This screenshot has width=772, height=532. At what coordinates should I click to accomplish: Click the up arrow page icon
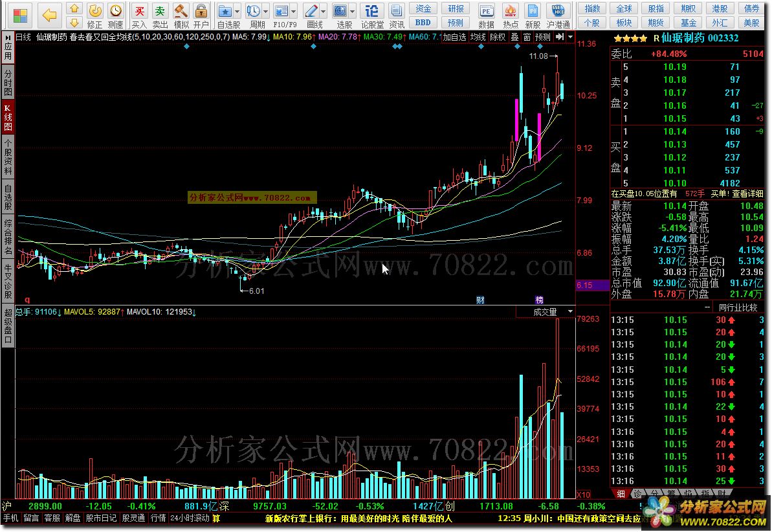click(74, 8)
